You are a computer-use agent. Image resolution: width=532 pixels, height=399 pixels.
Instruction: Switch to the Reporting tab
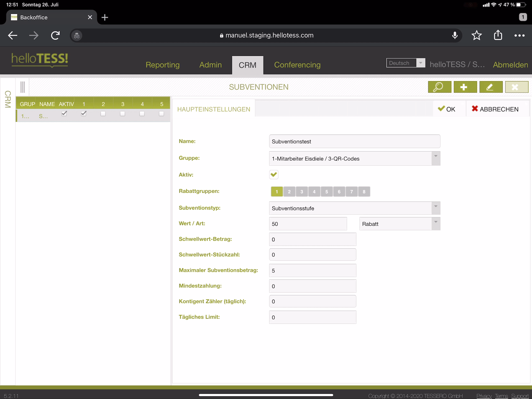pyautogui.click(x=163, y=65)
